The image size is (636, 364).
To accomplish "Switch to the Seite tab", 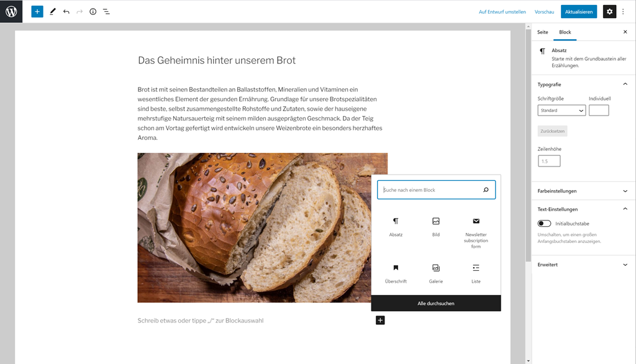I will coord(542,32).
